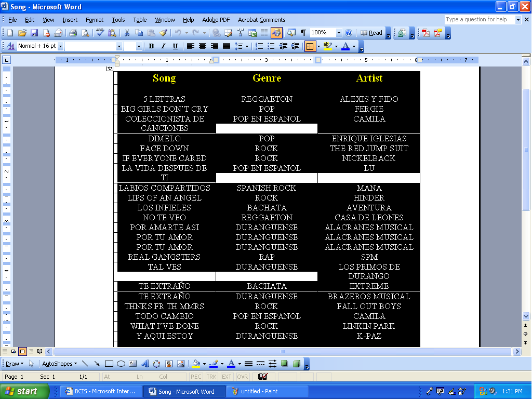Switch to untitled - Paint in taskbar
Image resolution: width=532 pixels, height=399 pixels.
(x=267, y=391)
